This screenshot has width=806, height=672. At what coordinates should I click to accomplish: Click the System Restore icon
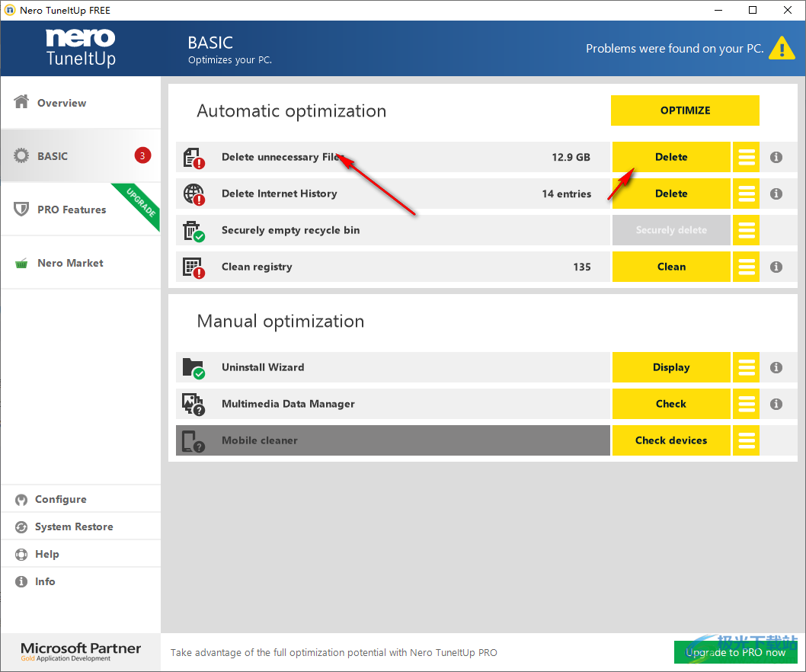(21, 527)
